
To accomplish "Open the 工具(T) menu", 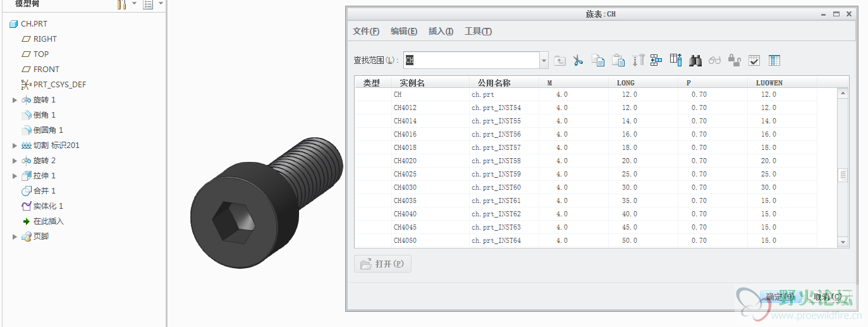I will coord(479,32).
